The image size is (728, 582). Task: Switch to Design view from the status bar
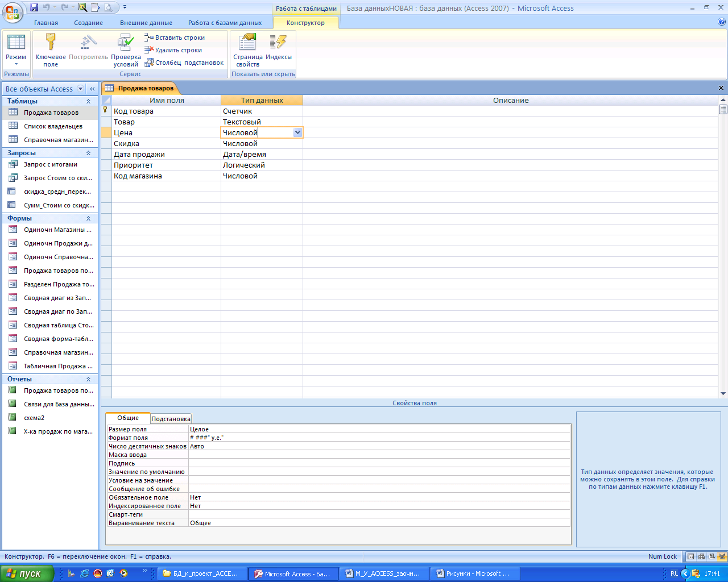coord(722,556)
